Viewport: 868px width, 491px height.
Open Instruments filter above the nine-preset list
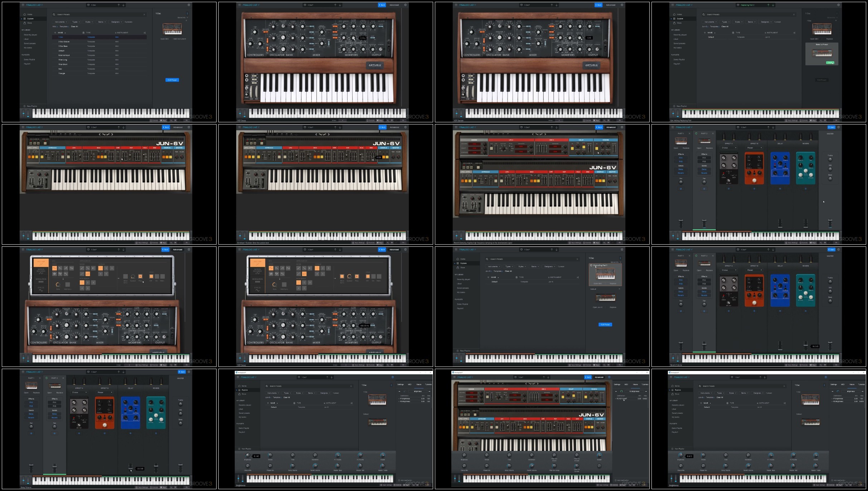pos(60,22)
